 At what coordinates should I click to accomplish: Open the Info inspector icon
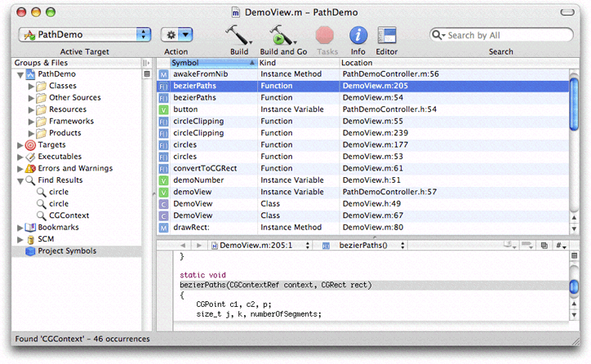pyautogui.click(x=358, y=34)
